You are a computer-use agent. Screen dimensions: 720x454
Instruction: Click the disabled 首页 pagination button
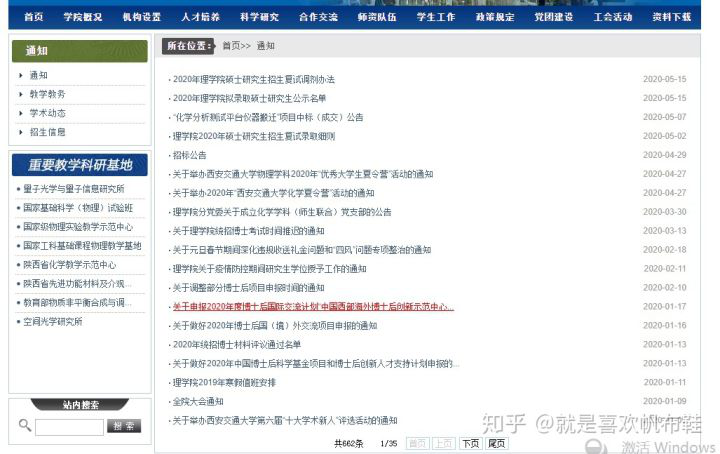417,443
